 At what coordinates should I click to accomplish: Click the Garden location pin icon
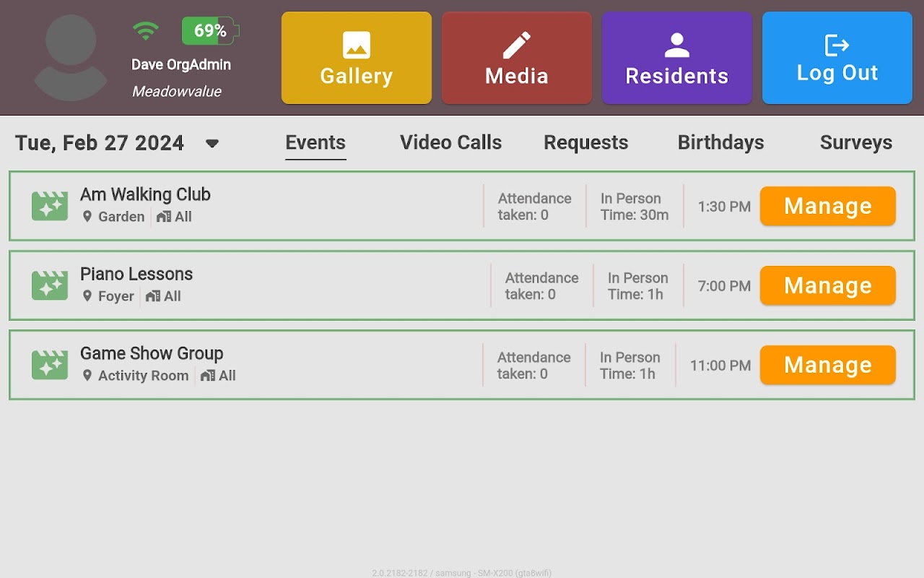tap(87, 217)
